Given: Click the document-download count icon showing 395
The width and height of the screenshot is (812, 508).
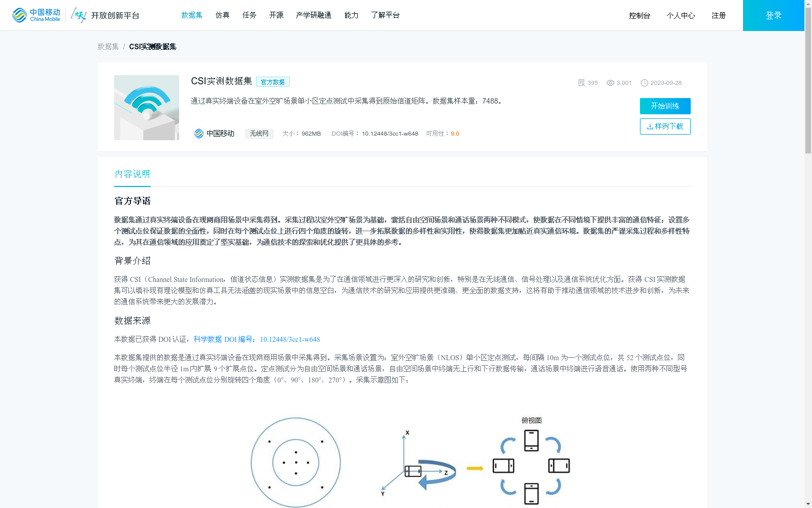Looking at the screenshot, I should [582, 82].
